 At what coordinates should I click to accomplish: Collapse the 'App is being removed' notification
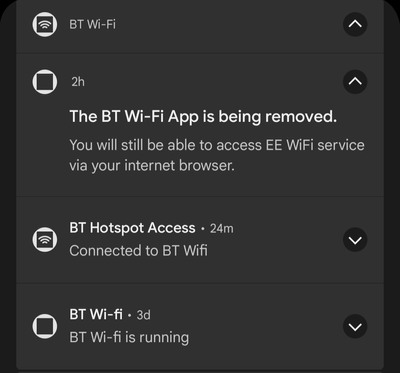pyautogui.click(x=355, y=82)
